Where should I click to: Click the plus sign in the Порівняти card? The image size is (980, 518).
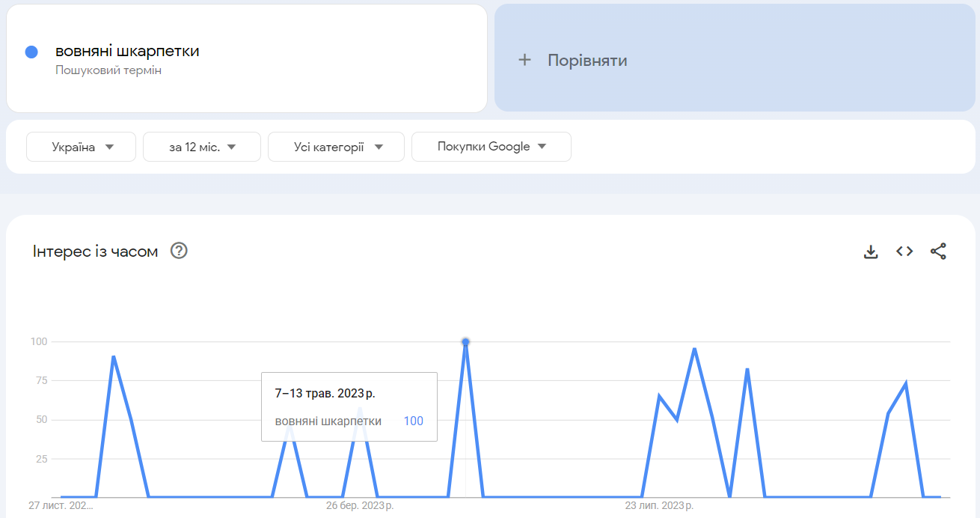point(524,59)
